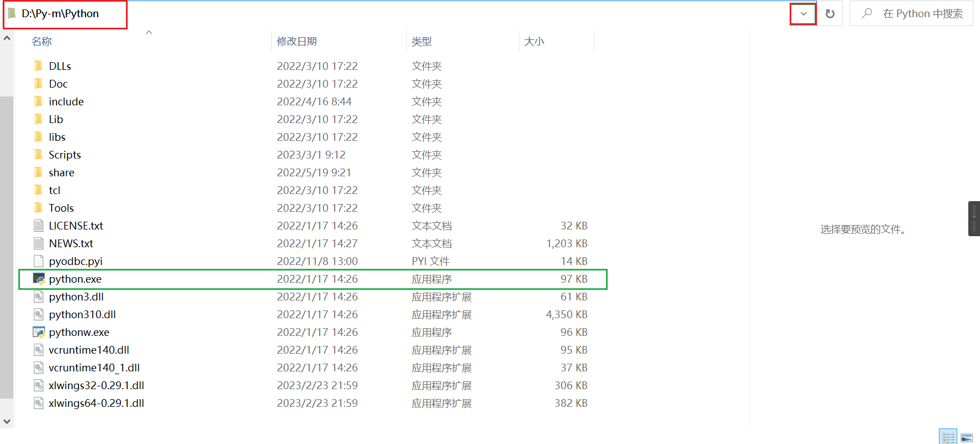Select the Doc folder name
The image size is (980, 444).
(58, 84)
